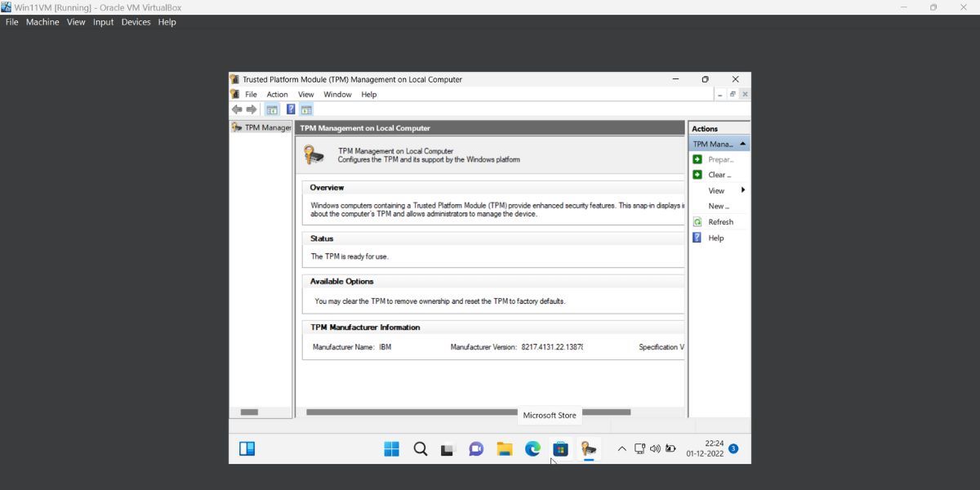This screenshot has height=490, width=980.
Task: Open the VirtualBox View menu
Action: coord(76,22)
